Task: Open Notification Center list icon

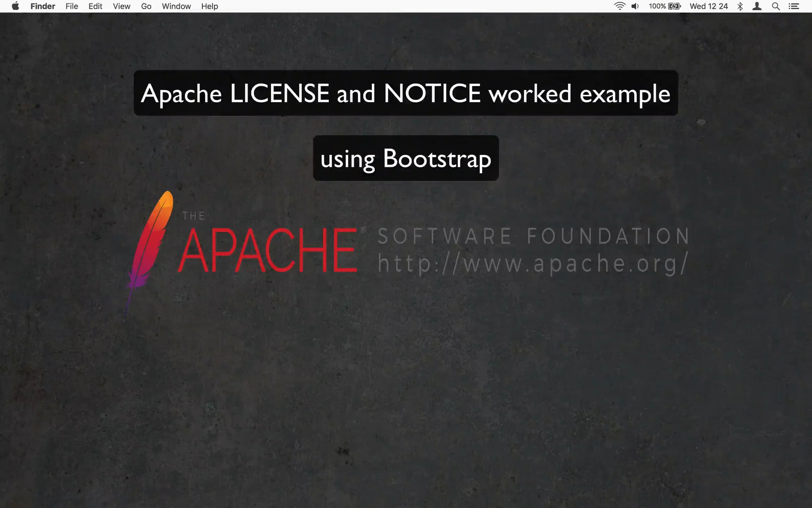Action: tap(794, 6)
